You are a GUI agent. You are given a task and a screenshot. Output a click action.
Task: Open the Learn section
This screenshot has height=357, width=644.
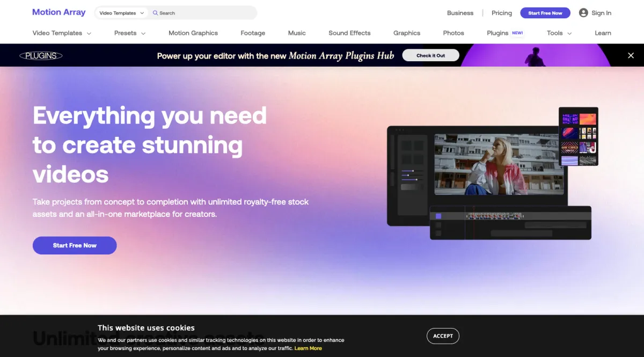pos(603,33)
